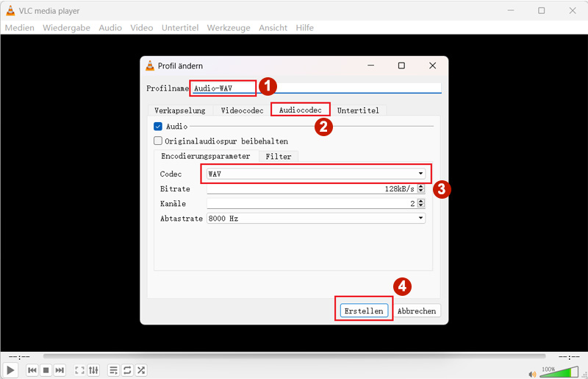
Task: Click the Bitrate value field
Action: coord(312,188)
